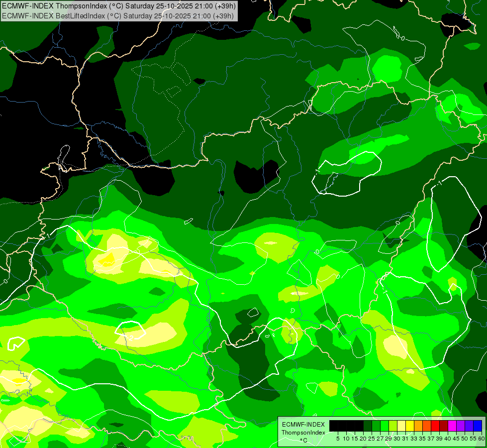Image resolution: width=487 pixels, height=448 pixels.
Task: Click legend tick label '5'
Action: 338,439
